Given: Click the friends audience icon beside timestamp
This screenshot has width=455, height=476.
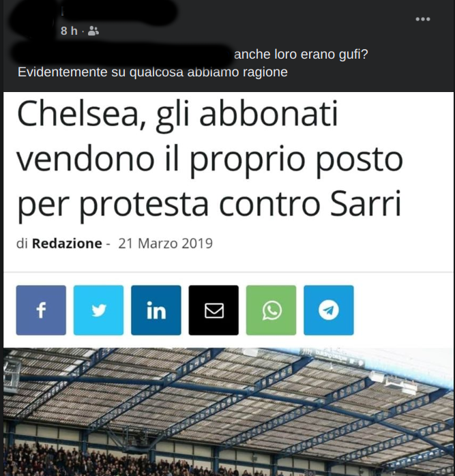Looking at the screenshot, I should [x=93, y=31].
